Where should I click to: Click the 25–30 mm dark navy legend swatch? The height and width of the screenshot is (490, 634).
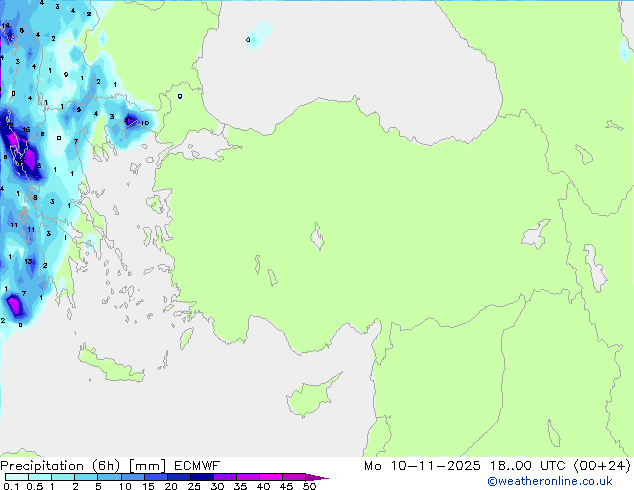(202, 477)
